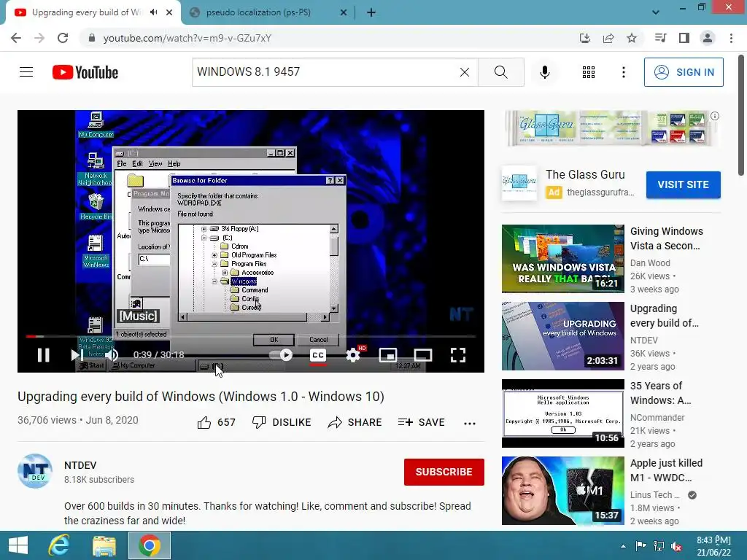Open tab search chevron
The height and width of the screenshot is (560, 747).
(656, 12)
